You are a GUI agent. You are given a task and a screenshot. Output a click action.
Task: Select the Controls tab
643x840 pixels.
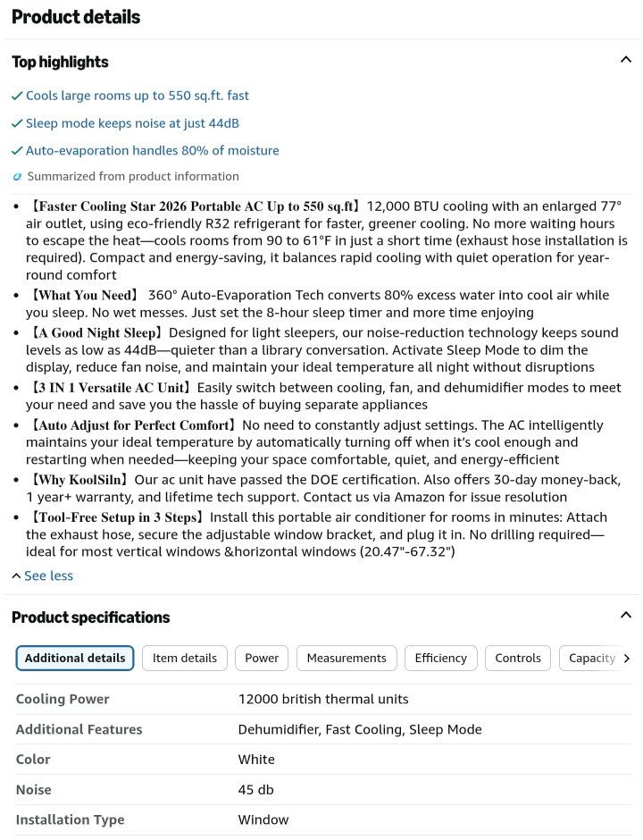(518, 659)
